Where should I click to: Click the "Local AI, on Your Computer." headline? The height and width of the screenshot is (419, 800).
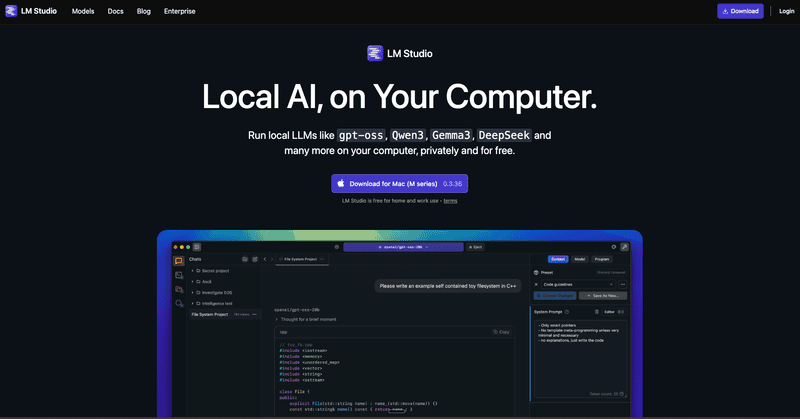click(x=399, y=96)
